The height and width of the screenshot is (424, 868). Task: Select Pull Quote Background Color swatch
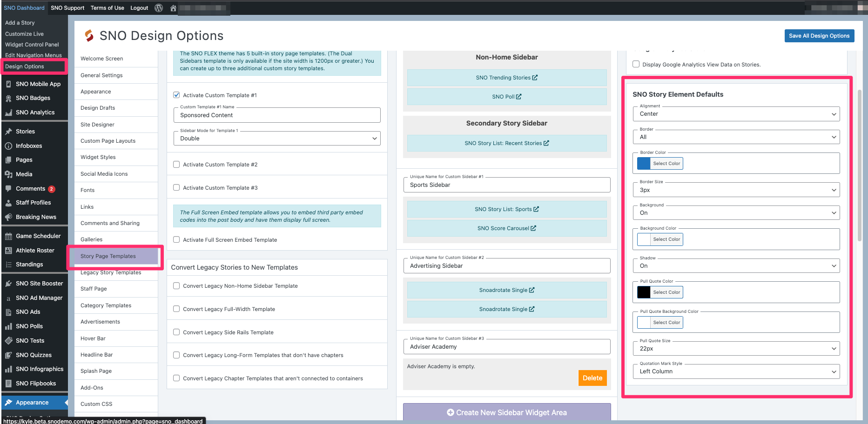(x=644, y=323)
